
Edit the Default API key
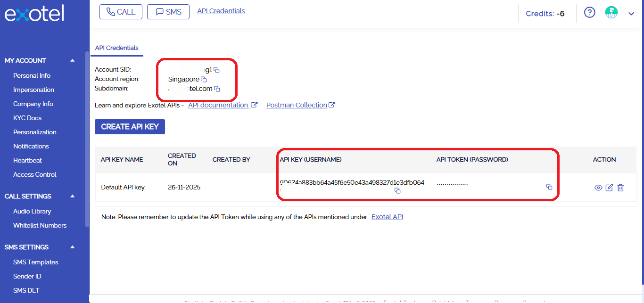coord(609,188)
